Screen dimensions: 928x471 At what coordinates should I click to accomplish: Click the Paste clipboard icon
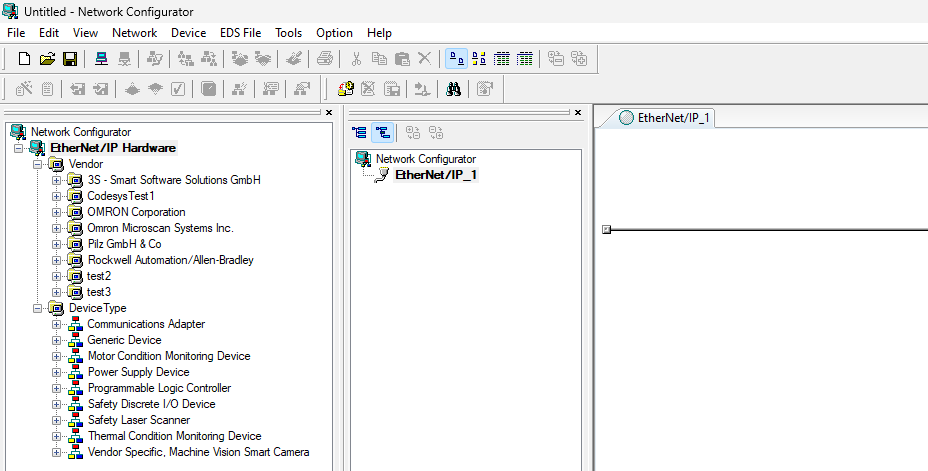(x=402, y=59)
